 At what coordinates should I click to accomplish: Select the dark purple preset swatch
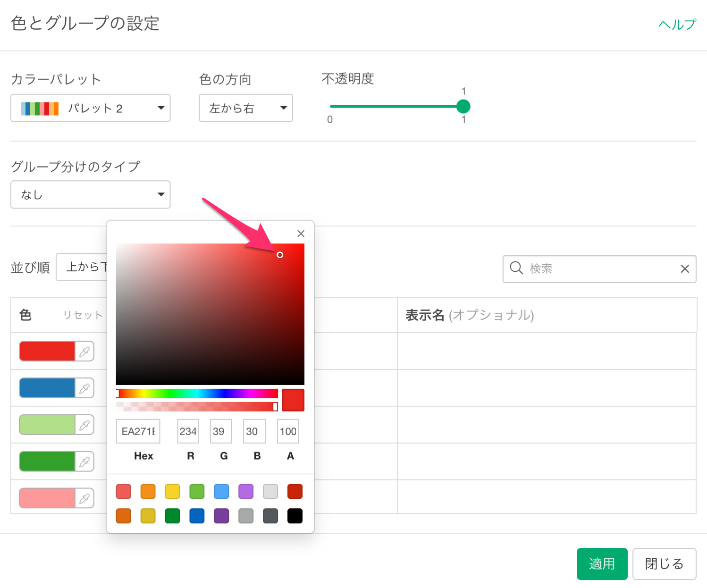click(x=221, y=516)
